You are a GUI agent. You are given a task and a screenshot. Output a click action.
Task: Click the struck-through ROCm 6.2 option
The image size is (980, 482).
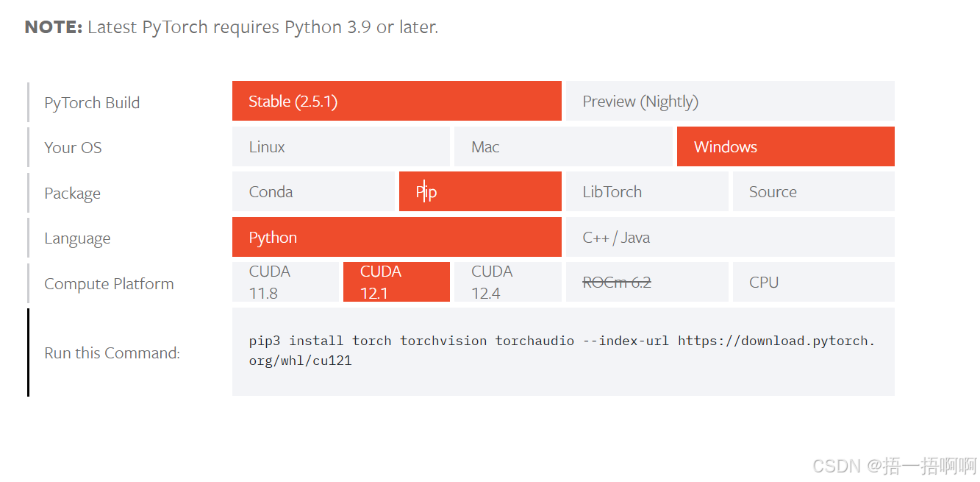[647, 282]
